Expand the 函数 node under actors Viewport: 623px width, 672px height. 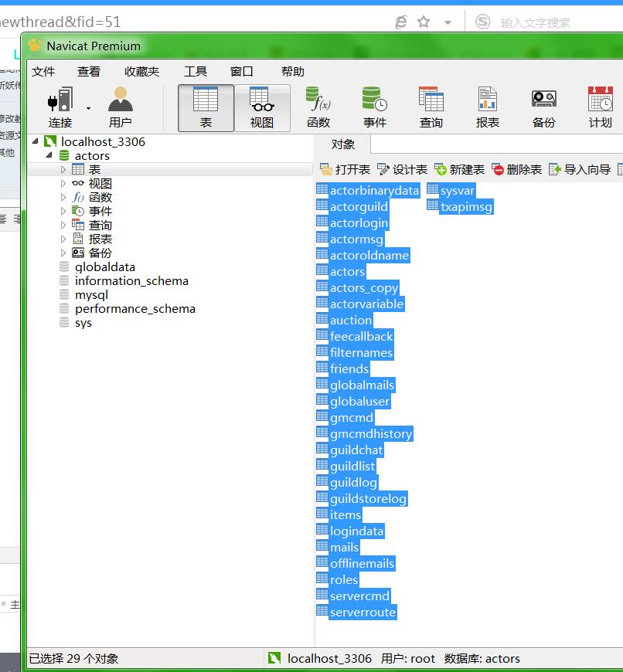(63, 198)
